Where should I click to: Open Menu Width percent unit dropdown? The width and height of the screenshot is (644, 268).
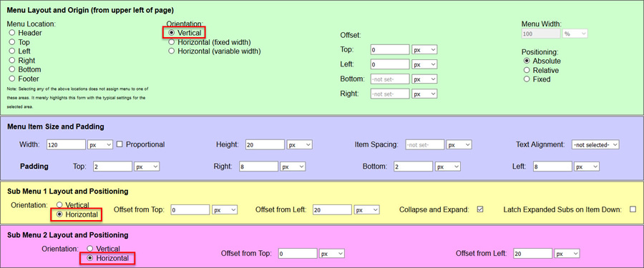tap(575, 34)
